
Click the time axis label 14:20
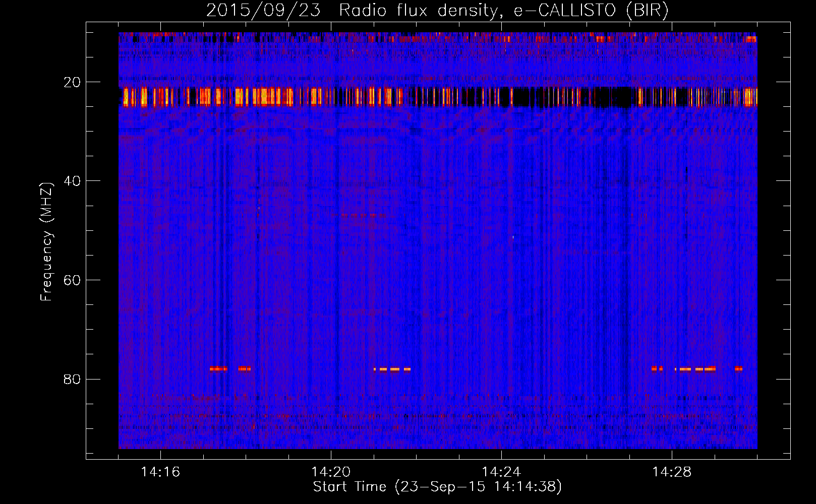coord(331,472)
